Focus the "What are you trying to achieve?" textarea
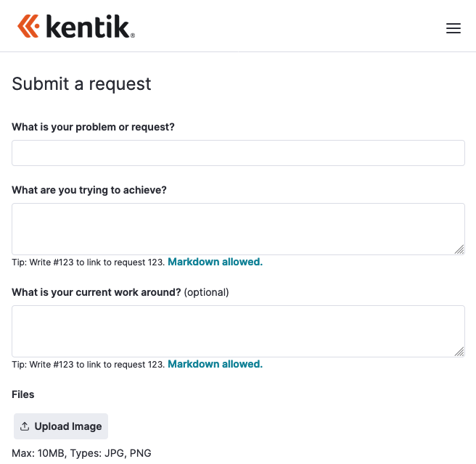 [x=238, y=229]
